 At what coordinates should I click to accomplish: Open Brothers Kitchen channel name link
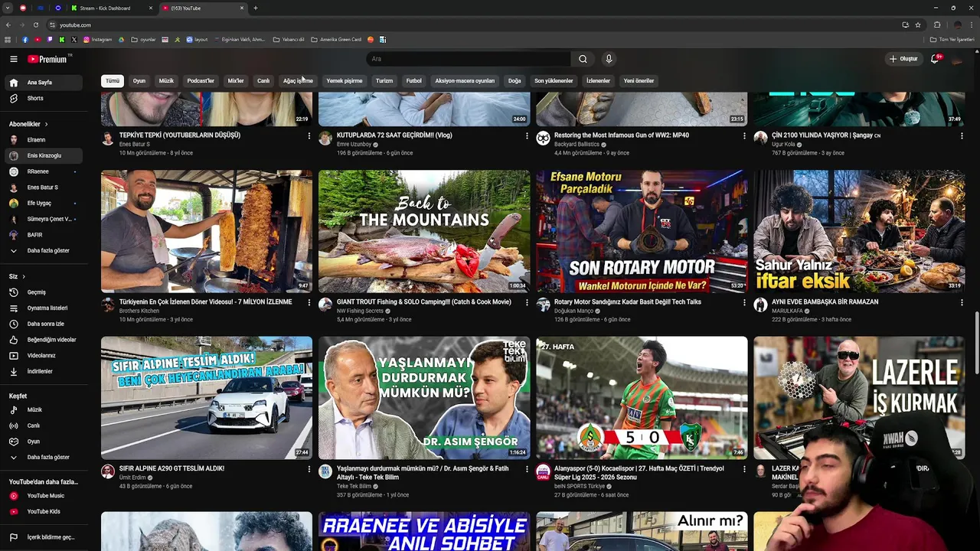click(x=139, y=311)
